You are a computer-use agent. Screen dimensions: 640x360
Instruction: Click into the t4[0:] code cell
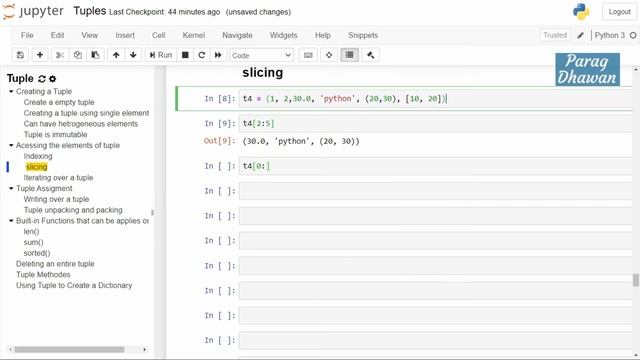tap(435, 166)
